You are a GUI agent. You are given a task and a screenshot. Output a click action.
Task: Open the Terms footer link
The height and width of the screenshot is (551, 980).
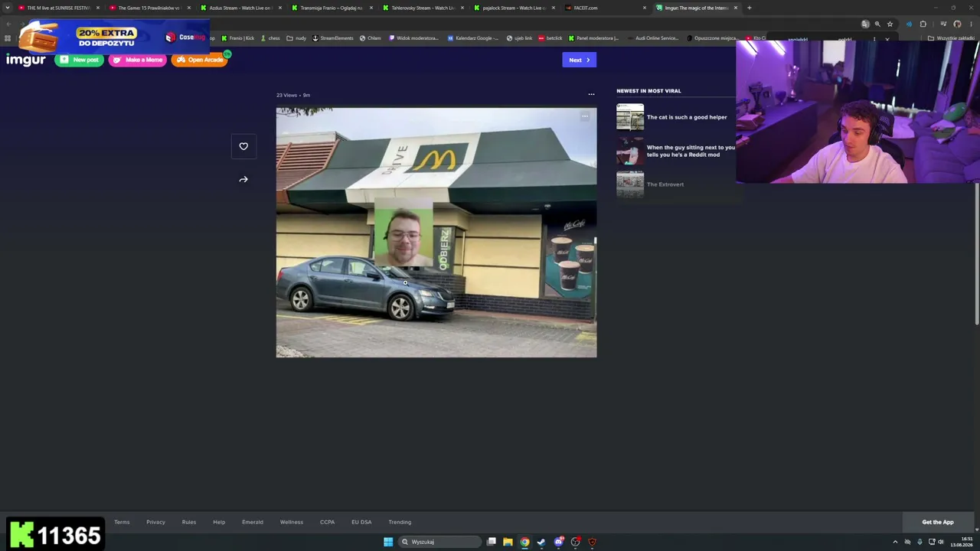[122, 522]
